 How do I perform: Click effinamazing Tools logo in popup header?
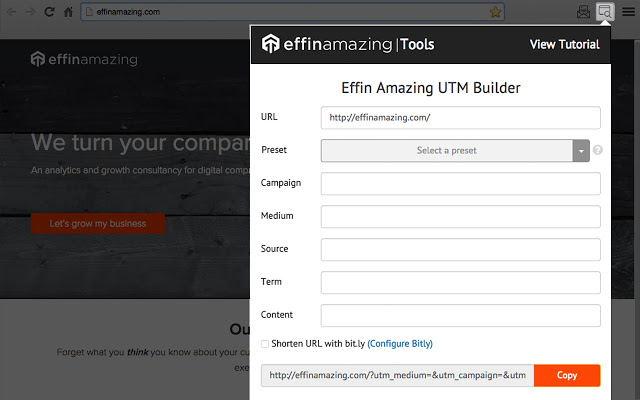pos(348,44)
